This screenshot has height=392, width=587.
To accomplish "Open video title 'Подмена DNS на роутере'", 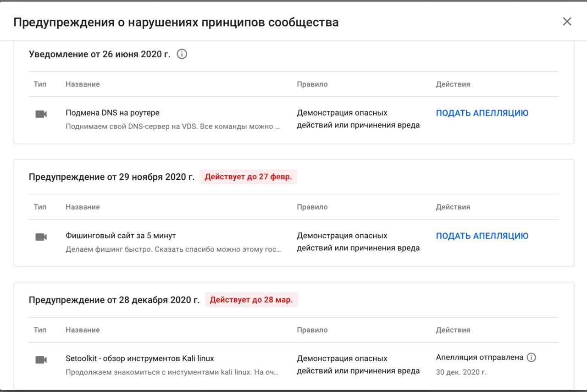I will [112, 113].
